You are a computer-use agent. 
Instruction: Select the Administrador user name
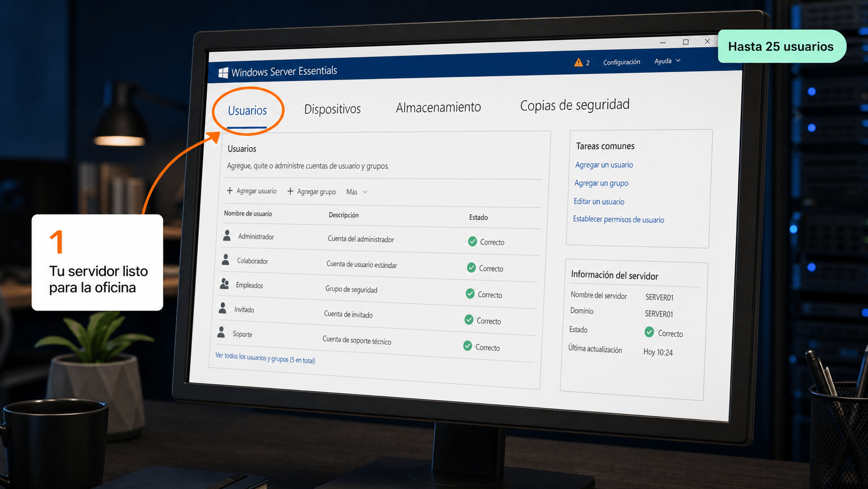pyautogui.click(x=256, y=236)
